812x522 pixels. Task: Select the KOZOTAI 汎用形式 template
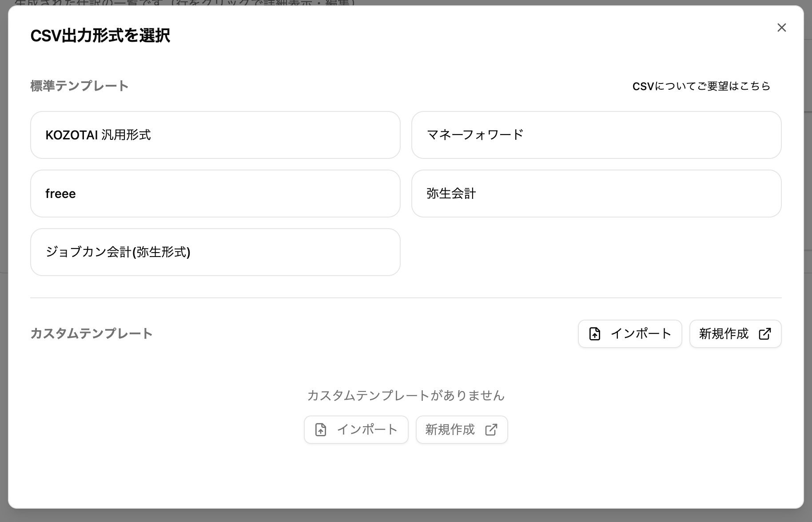click(x=215, y=135)
